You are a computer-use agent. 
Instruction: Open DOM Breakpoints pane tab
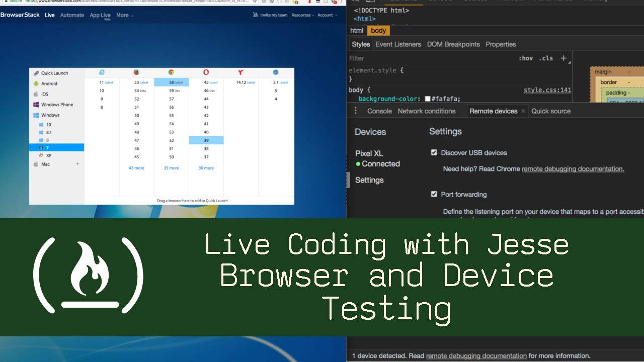(453, 44)
